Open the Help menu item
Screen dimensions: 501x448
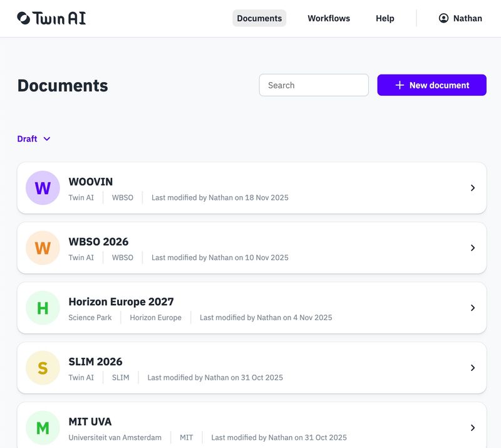[385, 18]
